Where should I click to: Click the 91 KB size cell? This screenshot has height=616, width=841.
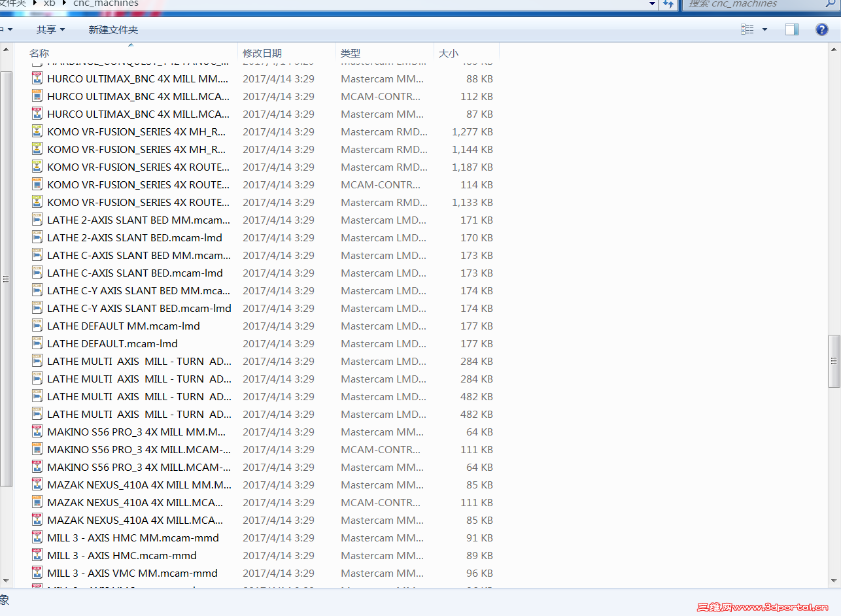480,538
